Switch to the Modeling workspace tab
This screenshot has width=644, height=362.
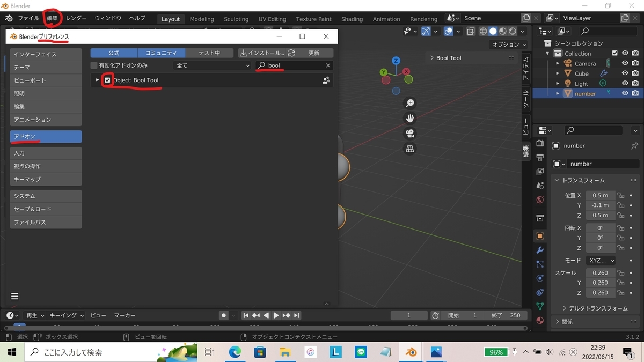[x=202, y=19]
